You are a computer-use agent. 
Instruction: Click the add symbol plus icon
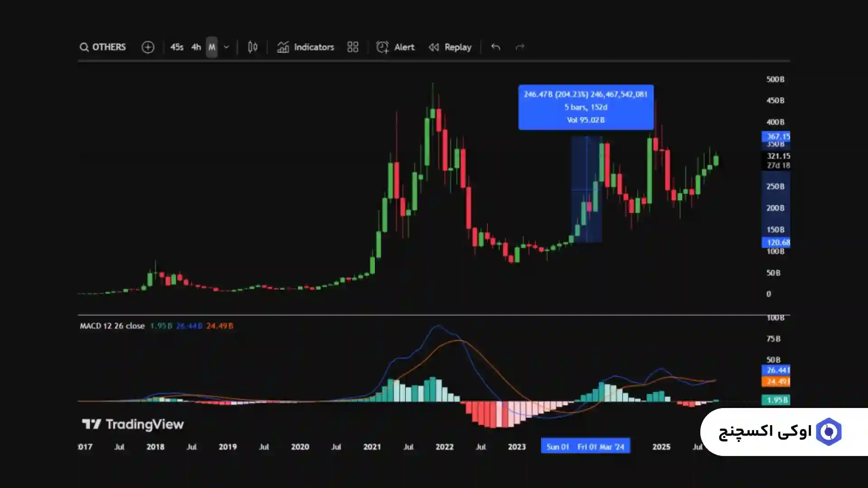[x=148, y=47]
